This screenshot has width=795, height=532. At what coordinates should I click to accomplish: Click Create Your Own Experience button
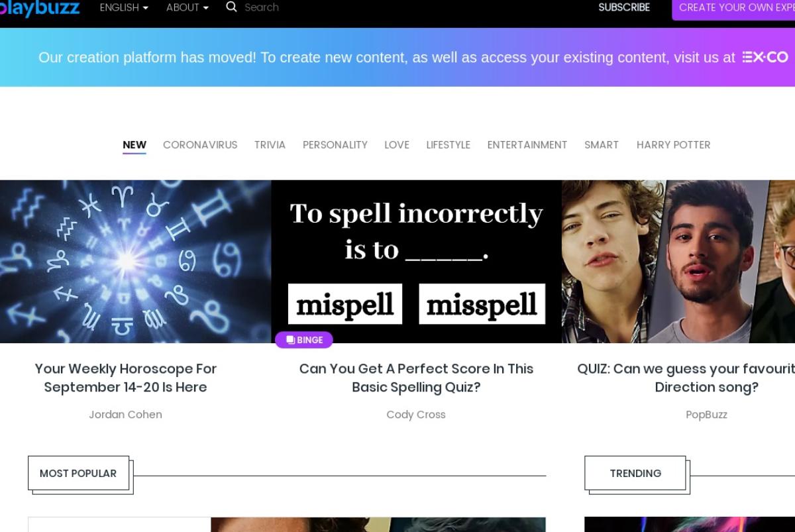[x=733, y=8]
